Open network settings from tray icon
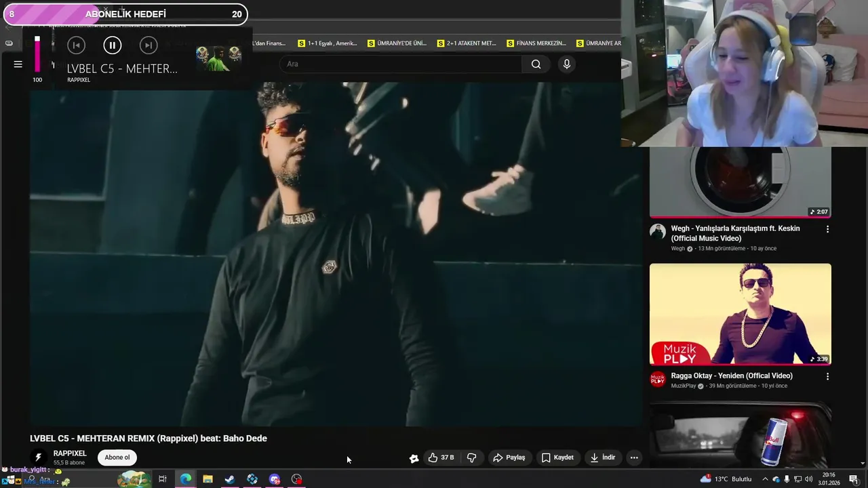 [x=797, y=479]
